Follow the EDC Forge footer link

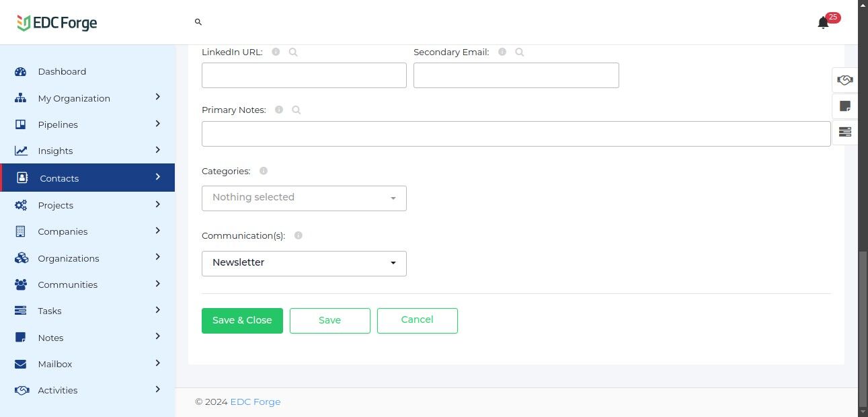(x=255, y=402)
